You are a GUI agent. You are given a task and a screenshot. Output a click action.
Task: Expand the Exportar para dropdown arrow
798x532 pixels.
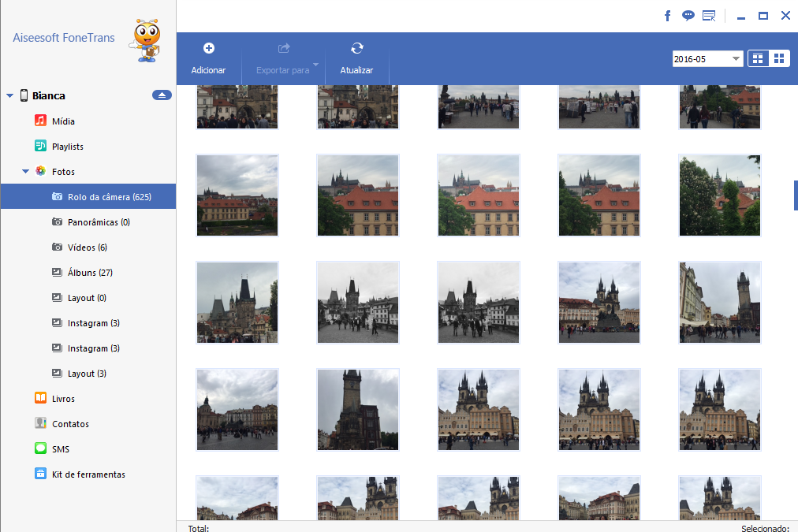click(315, 65)
